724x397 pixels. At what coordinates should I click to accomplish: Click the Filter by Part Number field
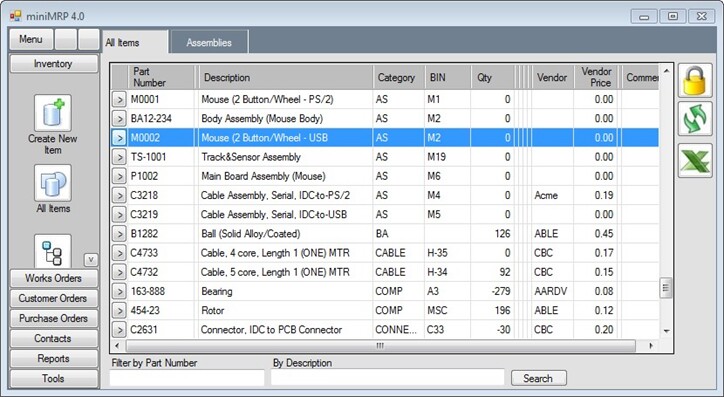[x=187, y=378]
